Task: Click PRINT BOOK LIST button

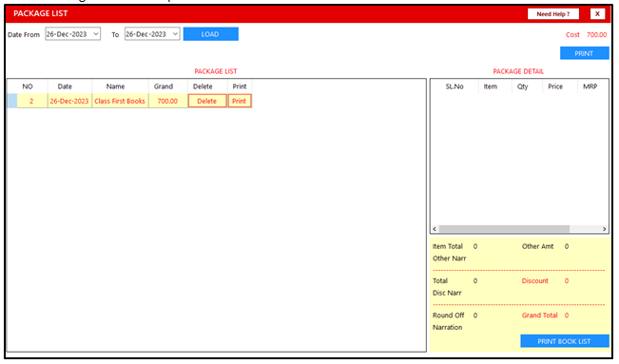Action: point(564,341)
